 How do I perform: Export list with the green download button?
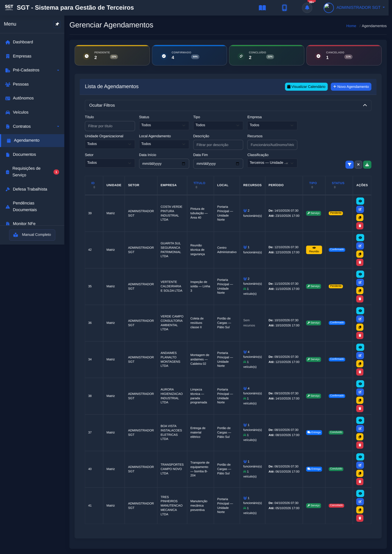tap(367, 165)
